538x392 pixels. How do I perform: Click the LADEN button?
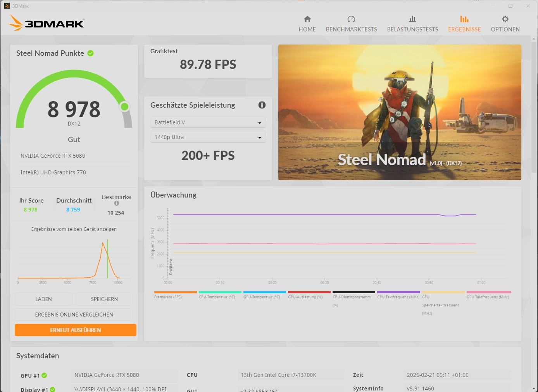coord(43,299)
